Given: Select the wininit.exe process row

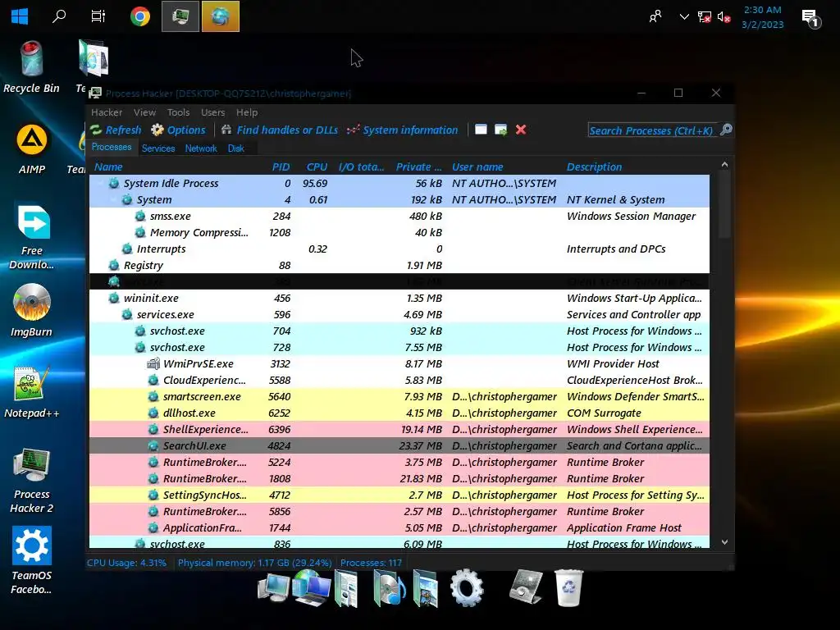Looking at the screenshot, I should 399,298.
